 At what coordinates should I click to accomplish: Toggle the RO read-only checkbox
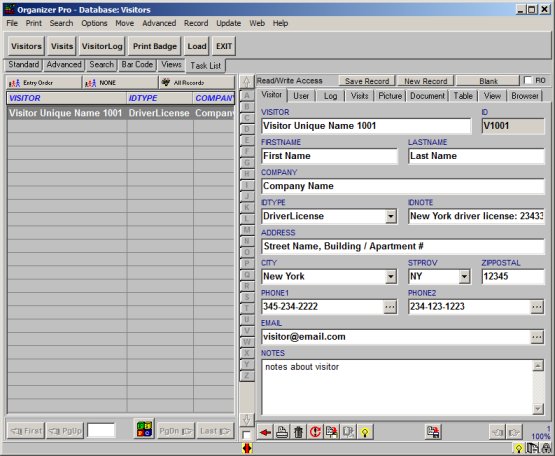(x=528, y=80)
